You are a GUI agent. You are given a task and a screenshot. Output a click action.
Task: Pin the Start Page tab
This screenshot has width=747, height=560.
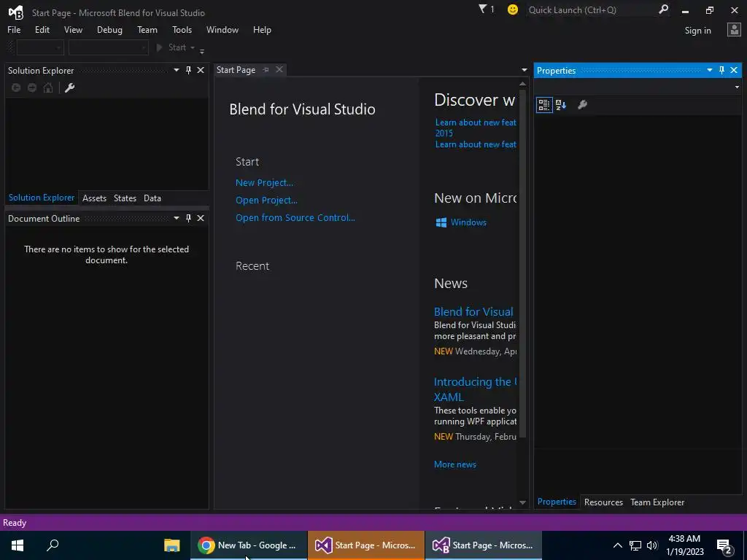[266, 69]
